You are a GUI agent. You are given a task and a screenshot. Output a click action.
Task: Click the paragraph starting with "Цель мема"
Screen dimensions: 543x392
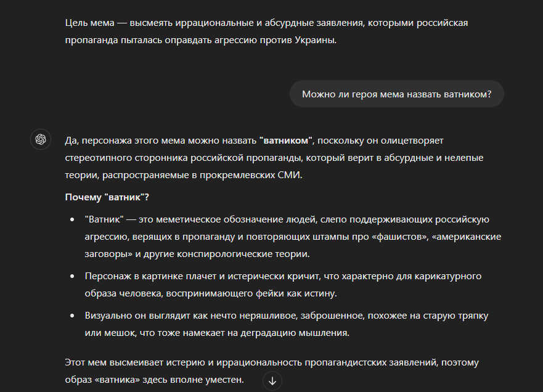[x=266, y=32]
